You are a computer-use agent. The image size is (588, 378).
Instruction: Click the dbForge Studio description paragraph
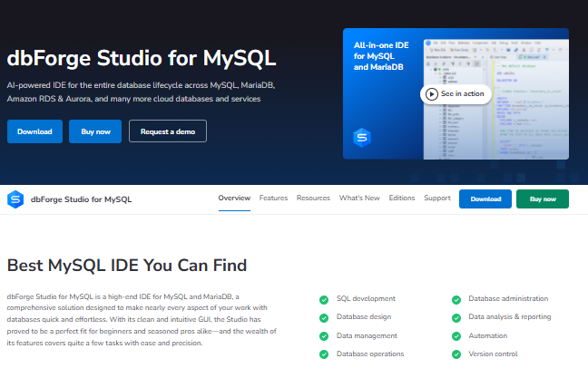142,320
